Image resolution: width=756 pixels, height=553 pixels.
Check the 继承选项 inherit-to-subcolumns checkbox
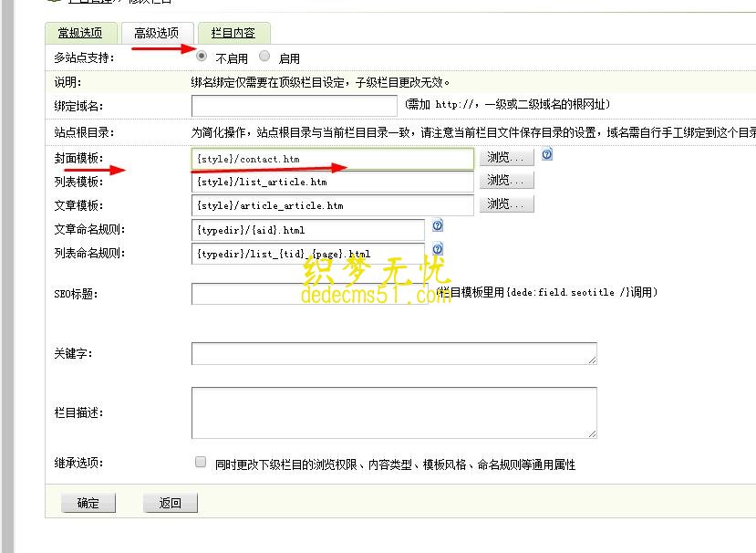pos(200,464)
